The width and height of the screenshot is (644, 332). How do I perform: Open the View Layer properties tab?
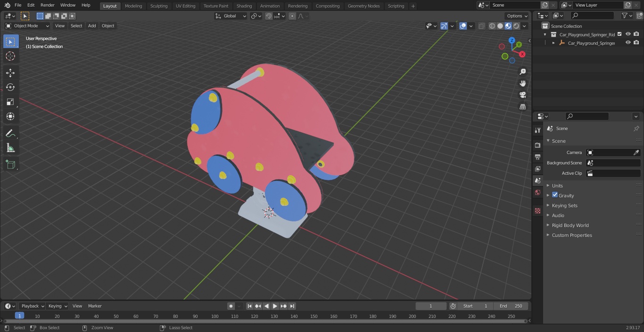coord(537,169)
